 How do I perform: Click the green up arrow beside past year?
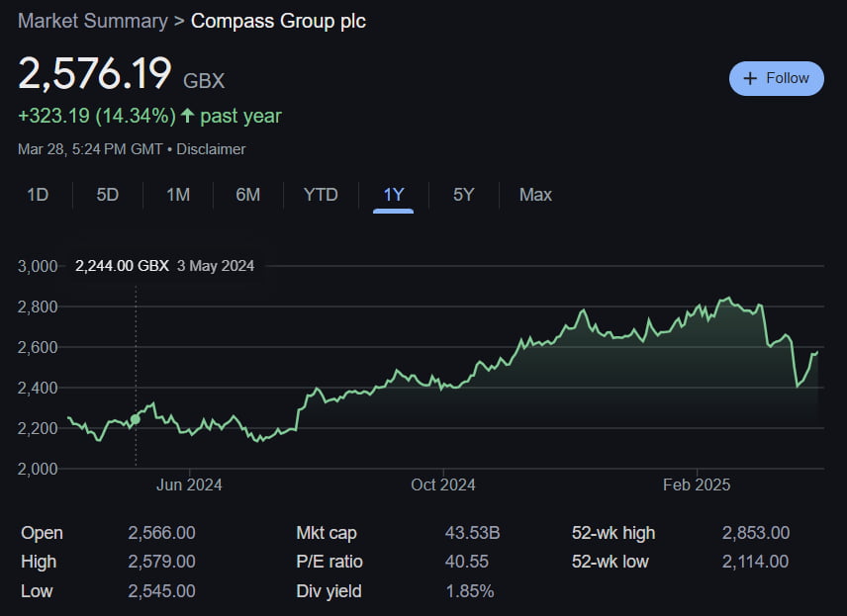coord(187,116)
